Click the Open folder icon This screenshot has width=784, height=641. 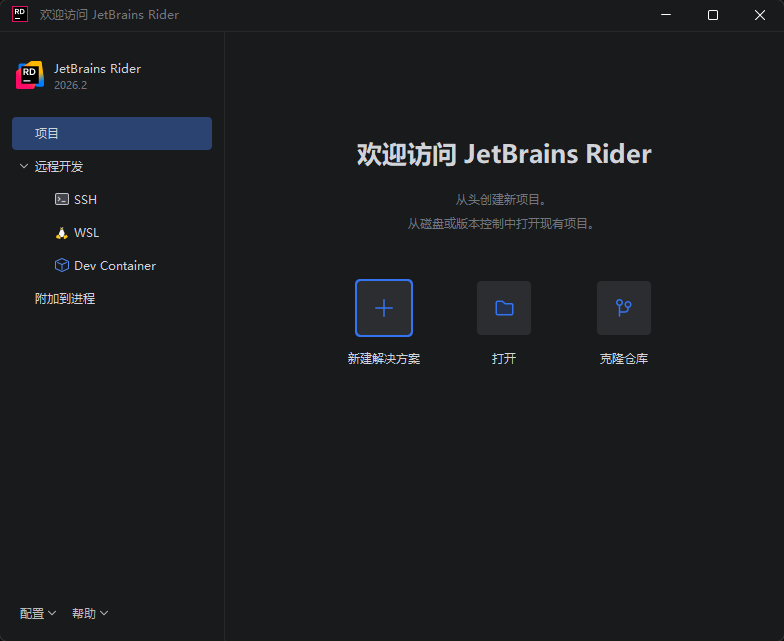coord(504,308)
